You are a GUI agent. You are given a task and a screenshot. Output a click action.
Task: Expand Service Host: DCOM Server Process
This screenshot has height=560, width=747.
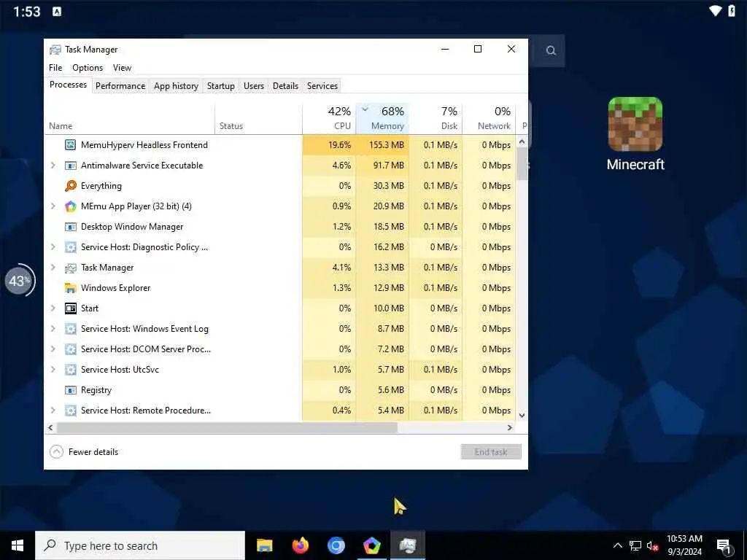pos(53,349)
